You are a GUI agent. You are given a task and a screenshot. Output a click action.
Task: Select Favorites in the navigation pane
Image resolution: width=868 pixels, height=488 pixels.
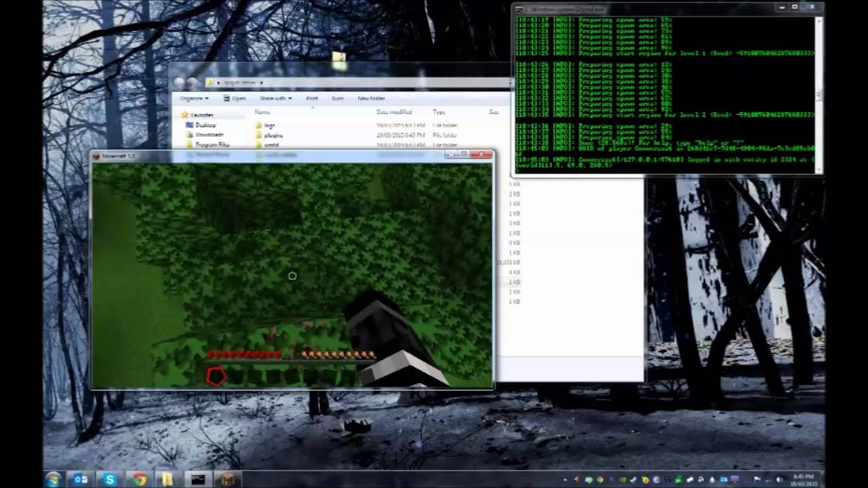coord(197,115)
